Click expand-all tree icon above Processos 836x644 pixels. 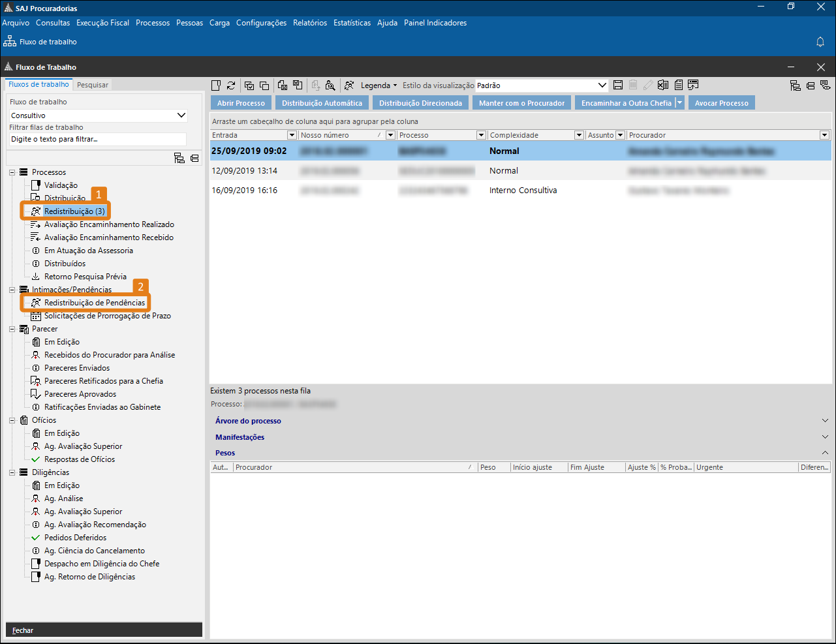tap(179, 158)
